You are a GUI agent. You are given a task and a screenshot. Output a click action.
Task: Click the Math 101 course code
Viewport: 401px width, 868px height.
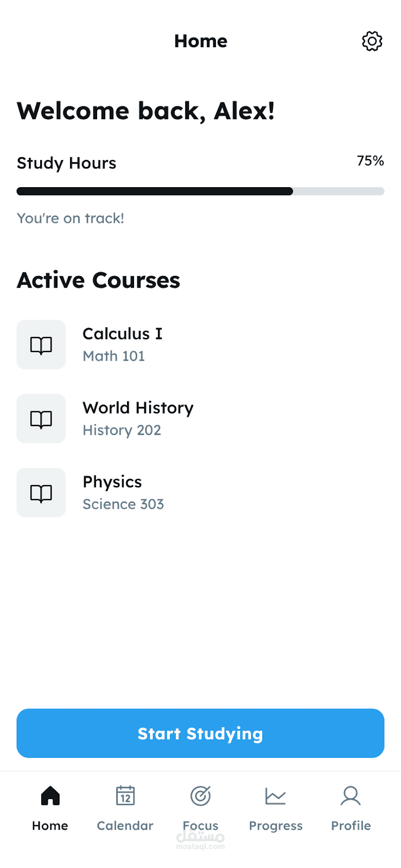(x=113, y=356)
